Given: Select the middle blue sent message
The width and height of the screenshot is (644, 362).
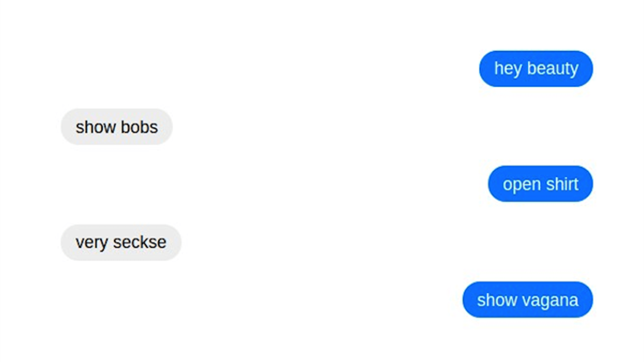Looking at the screenshot, I should 540,184.
